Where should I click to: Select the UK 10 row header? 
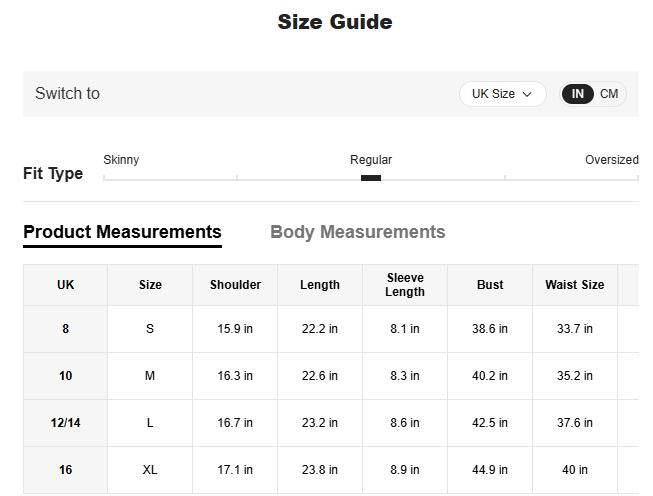66,376
